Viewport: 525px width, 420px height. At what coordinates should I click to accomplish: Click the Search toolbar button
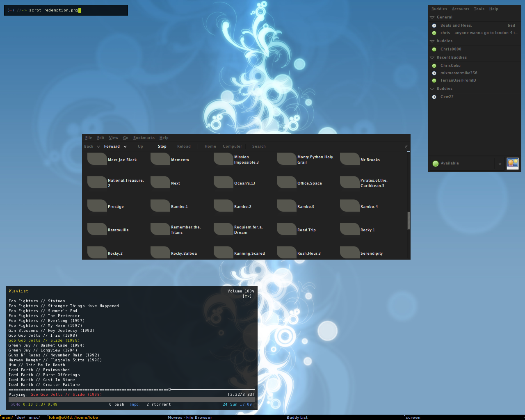pos(259,146)
